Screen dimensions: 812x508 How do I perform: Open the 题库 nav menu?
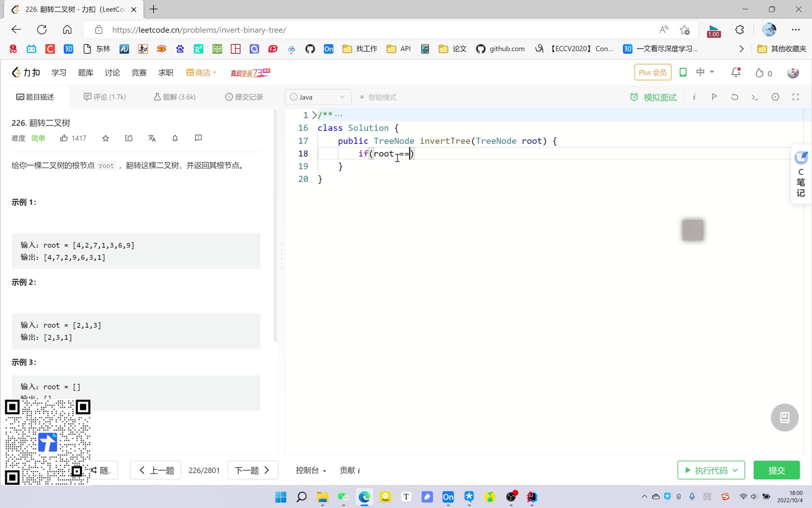click(86, 73)
